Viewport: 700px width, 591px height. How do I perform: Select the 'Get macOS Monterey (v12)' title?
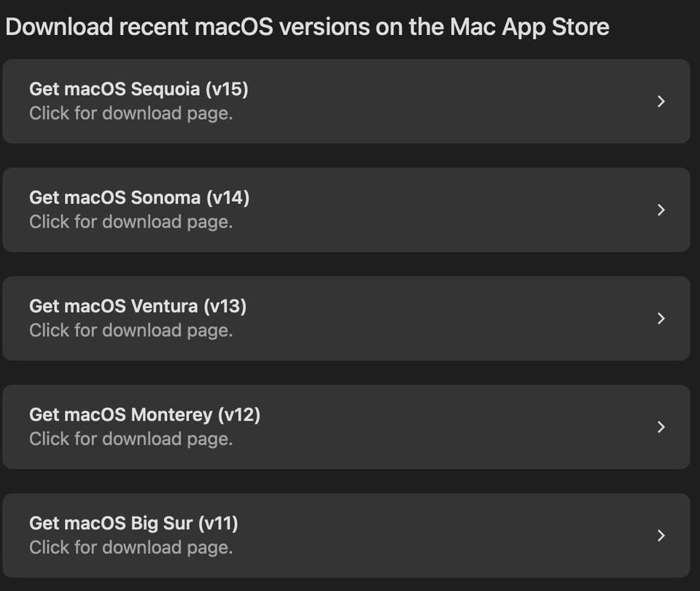(x=144, y=415)
